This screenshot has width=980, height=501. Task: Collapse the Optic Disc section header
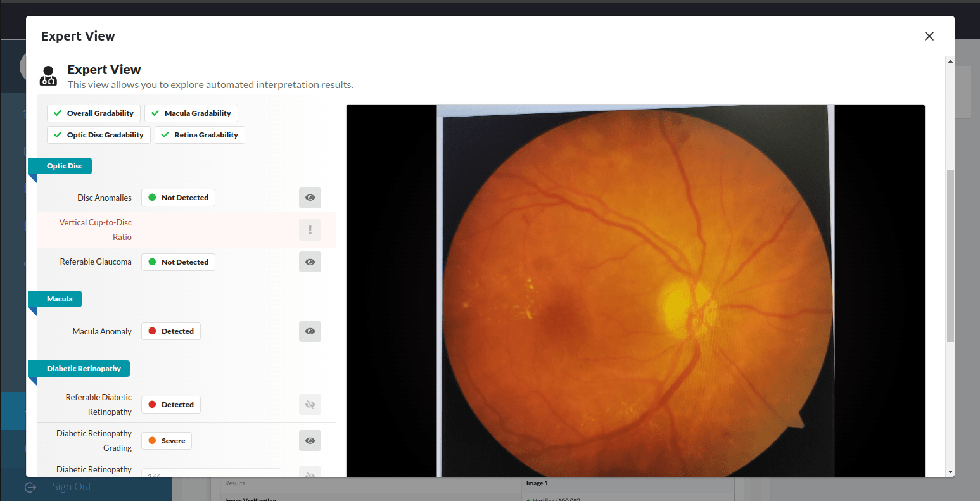point(64,166)
